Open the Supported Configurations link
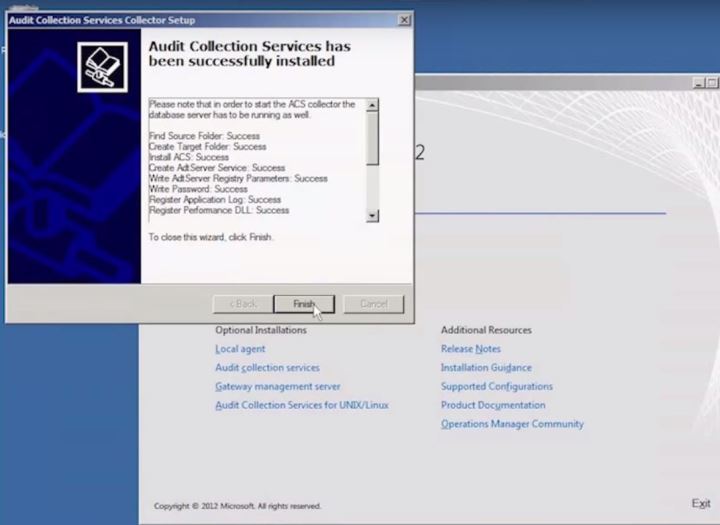This screenshot has height=525, width=720. tap(497, 387)
